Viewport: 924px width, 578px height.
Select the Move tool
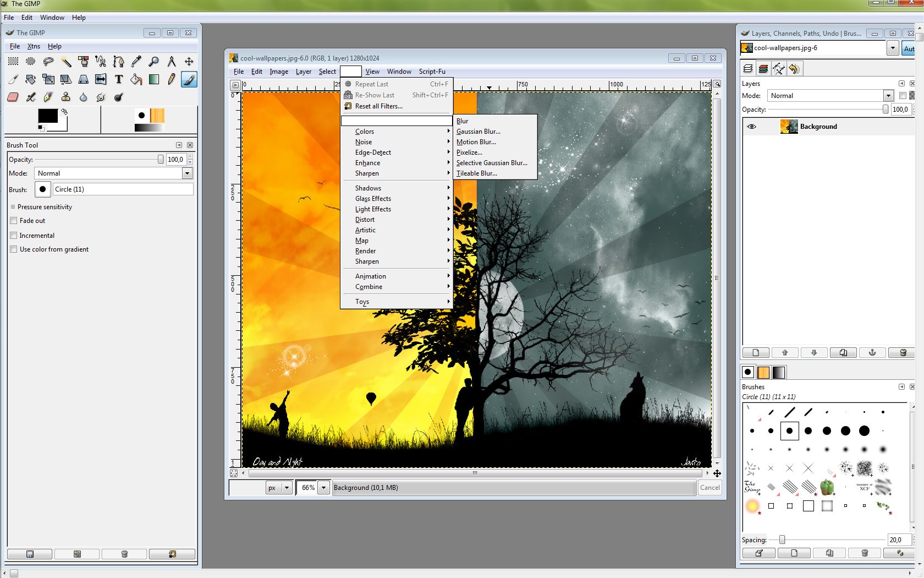(x=189, y=62)
